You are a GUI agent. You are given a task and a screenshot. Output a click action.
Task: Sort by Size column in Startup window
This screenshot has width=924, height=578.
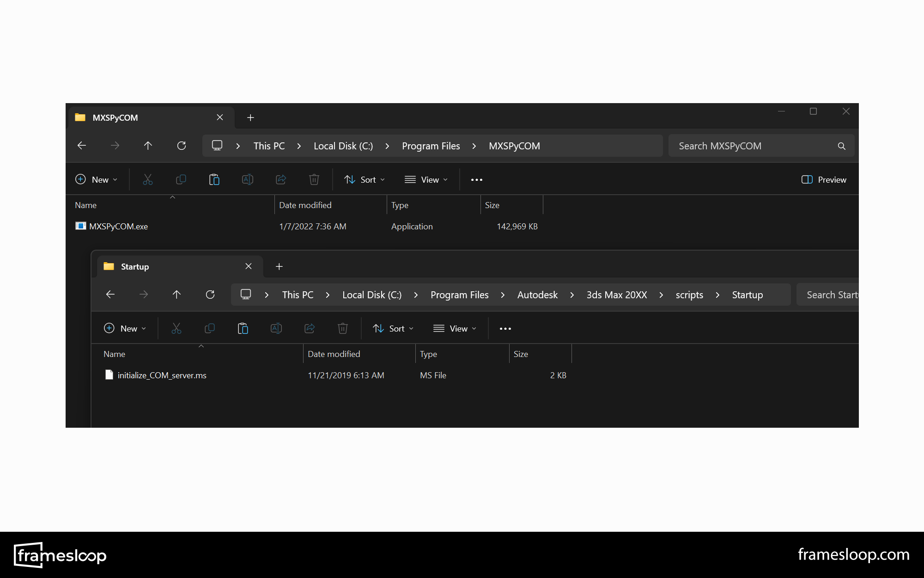(x=541, y=354)
